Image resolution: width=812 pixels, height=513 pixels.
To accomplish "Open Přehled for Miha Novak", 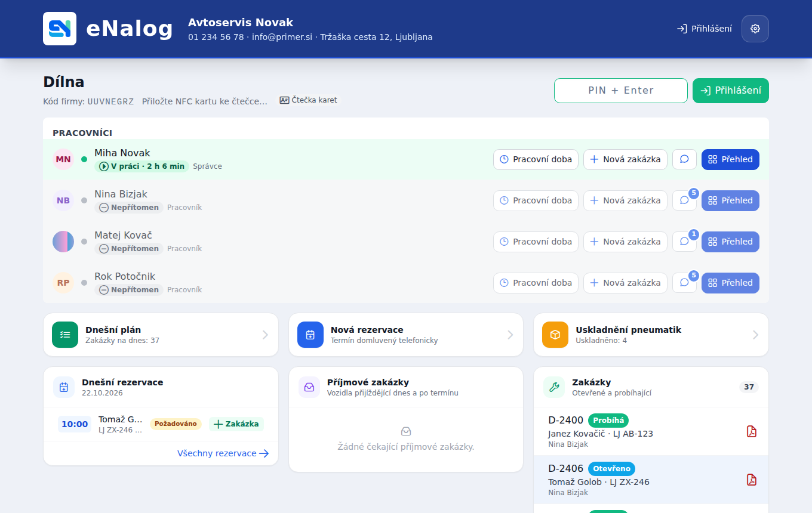I will pyautogui.click(x=730, y=159).
